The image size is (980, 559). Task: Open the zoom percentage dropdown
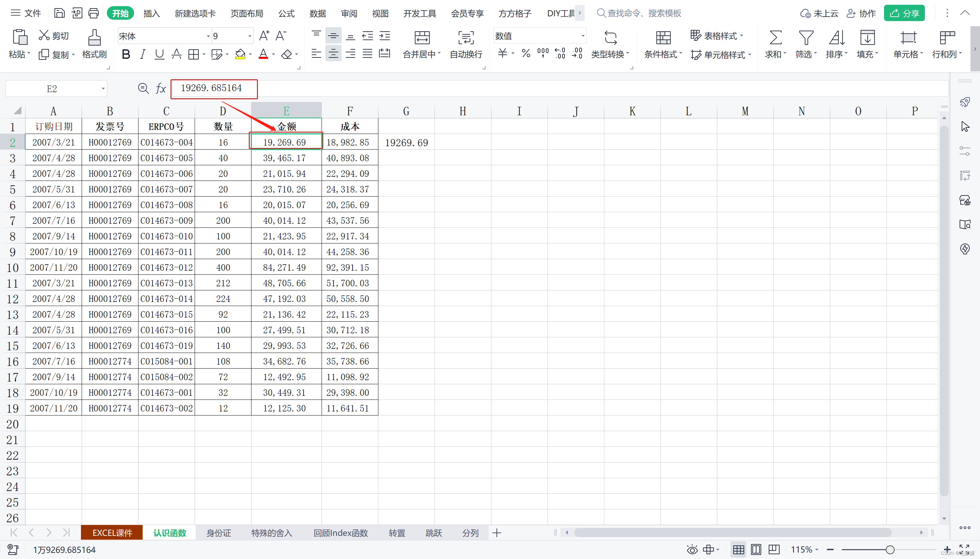pyautogui.click(x=805, y=549)
